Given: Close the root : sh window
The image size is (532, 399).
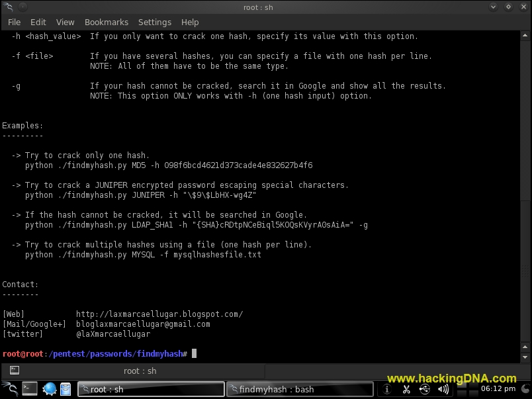Looking at the screenshot, I should click(x=523, y=7).
